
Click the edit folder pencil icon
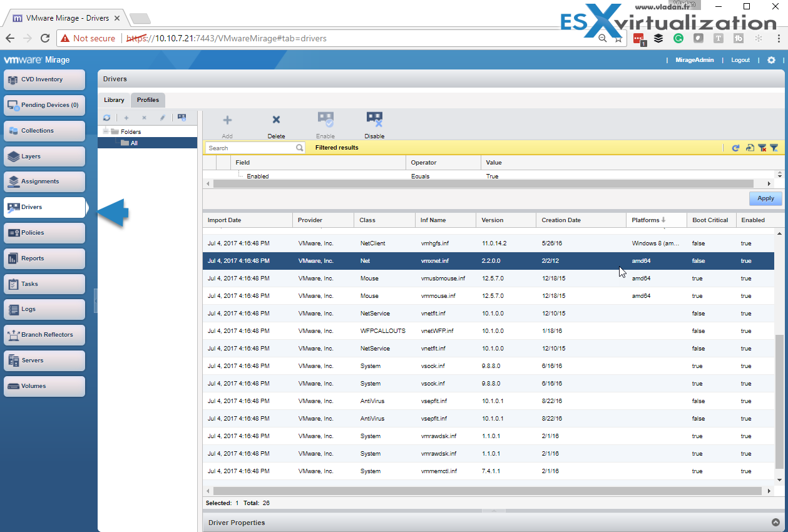tap(162, 118)
